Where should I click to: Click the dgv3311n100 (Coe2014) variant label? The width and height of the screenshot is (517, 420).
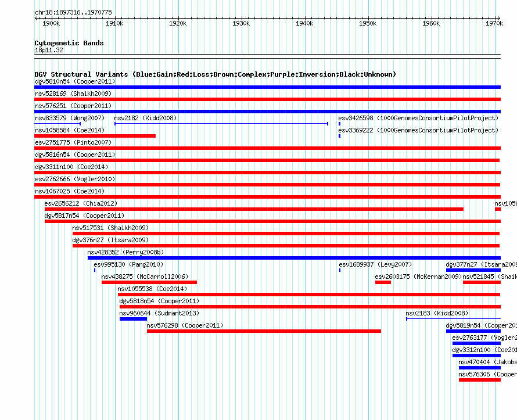pyautogui.click(x=71, y=167)
